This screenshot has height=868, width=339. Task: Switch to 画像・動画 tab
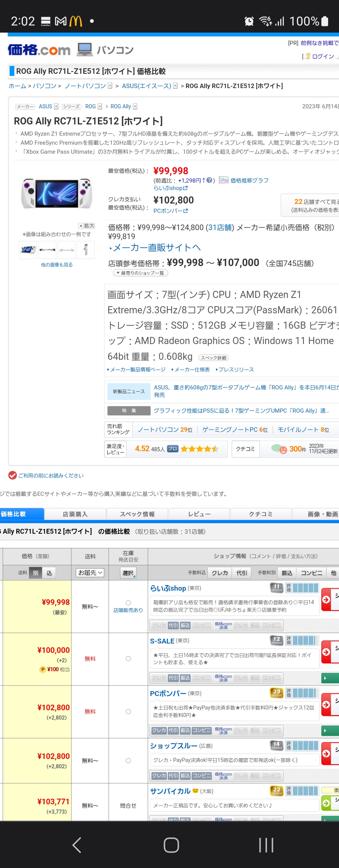point(316,514)
